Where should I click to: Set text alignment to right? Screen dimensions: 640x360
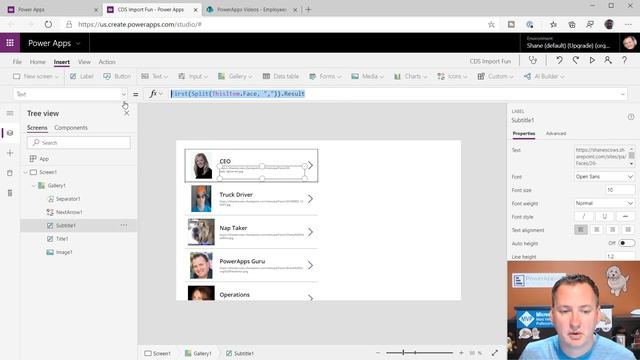[x=612, y=230]
